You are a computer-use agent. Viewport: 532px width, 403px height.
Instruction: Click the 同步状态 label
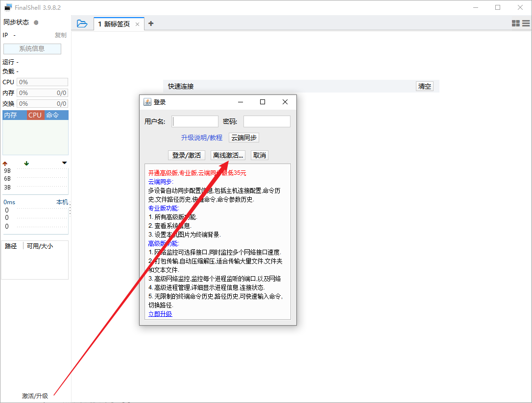[16, 23]
